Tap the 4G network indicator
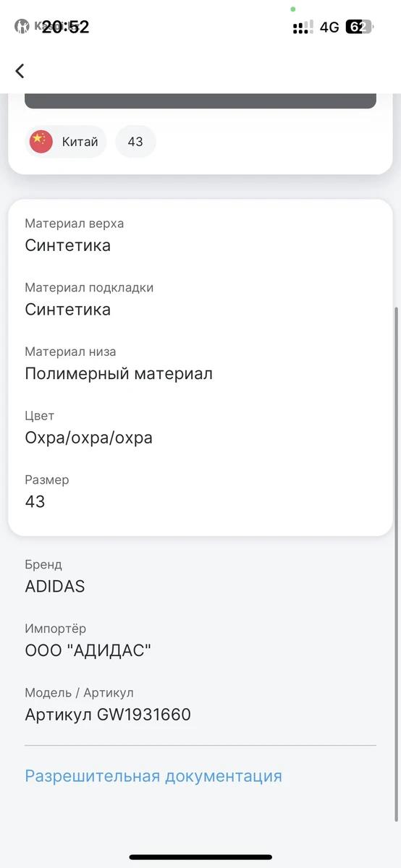Screen dimensions: 401x868 point(329,27)
